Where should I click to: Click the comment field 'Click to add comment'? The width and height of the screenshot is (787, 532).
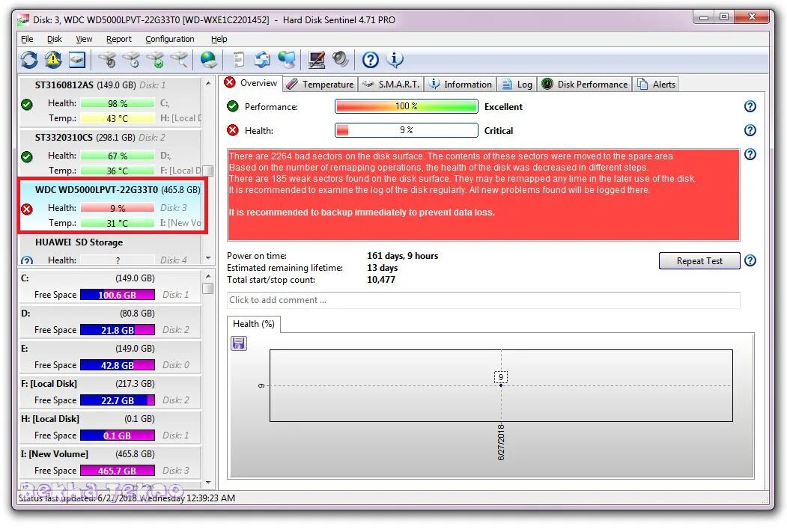click(483, 300)
